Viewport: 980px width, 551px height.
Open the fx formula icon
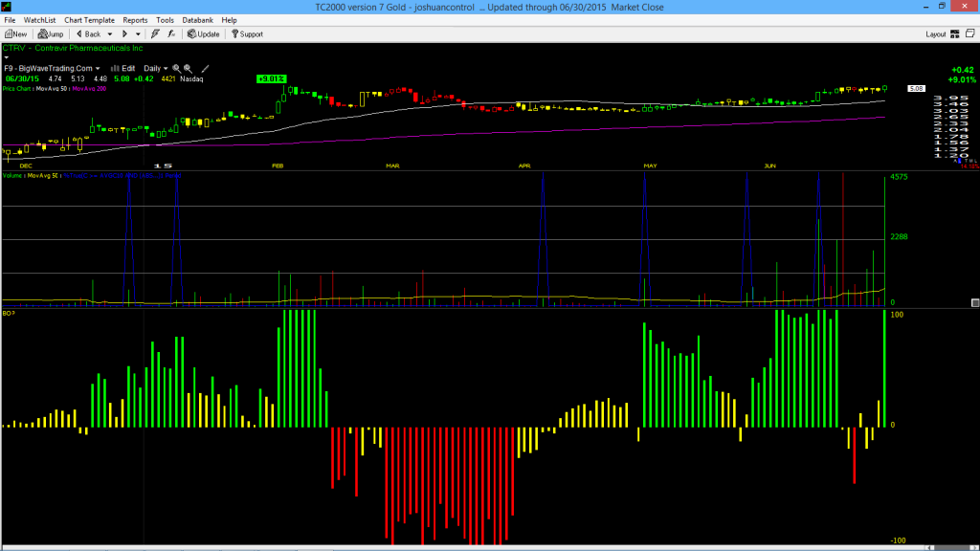pos(171,34)
